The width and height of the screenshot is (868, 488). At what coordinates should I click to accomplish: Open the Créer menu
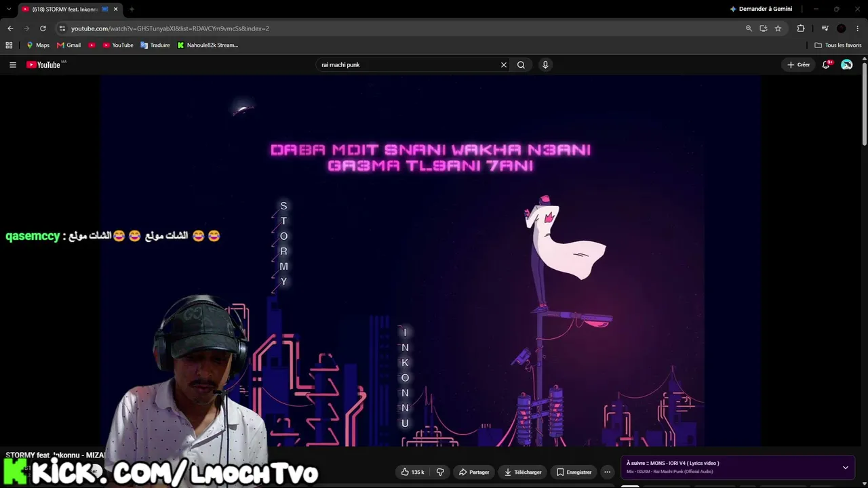click(x=798, y=65)
